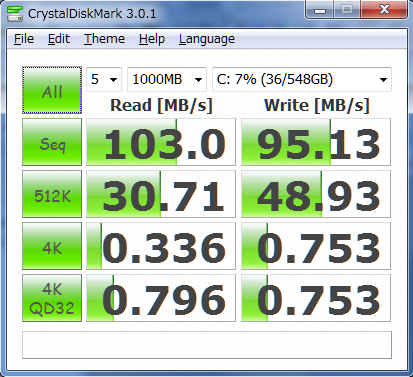Start the Seq benchmark test
This screenshot has width=413, height=377.
[52, 142]
